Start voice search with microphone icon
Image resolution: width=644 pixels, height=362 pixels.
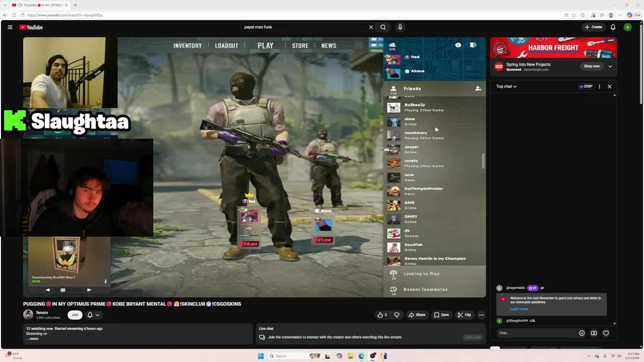(x=400, y=27)
